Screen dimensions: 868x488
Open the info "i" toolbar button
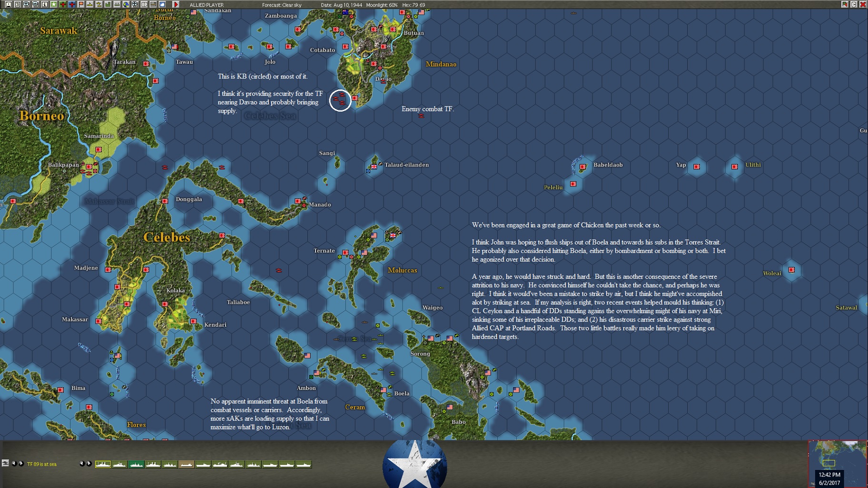coord(44,4)
